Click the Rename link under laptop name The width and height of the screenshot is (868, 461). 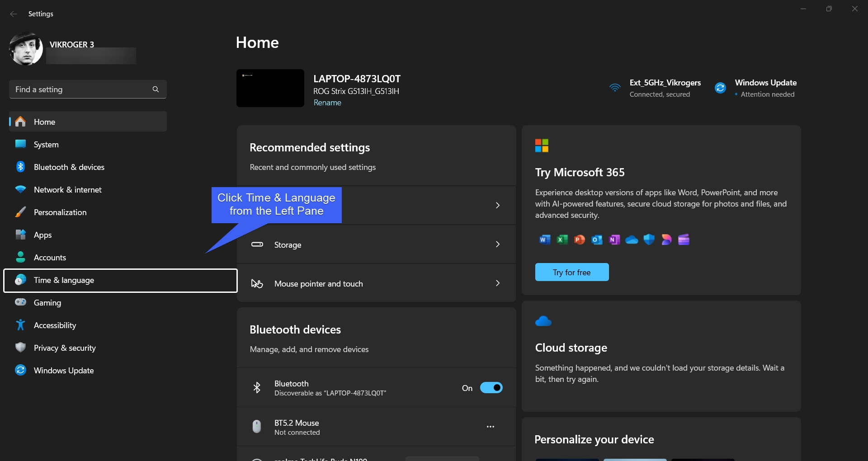coord(327,103)
